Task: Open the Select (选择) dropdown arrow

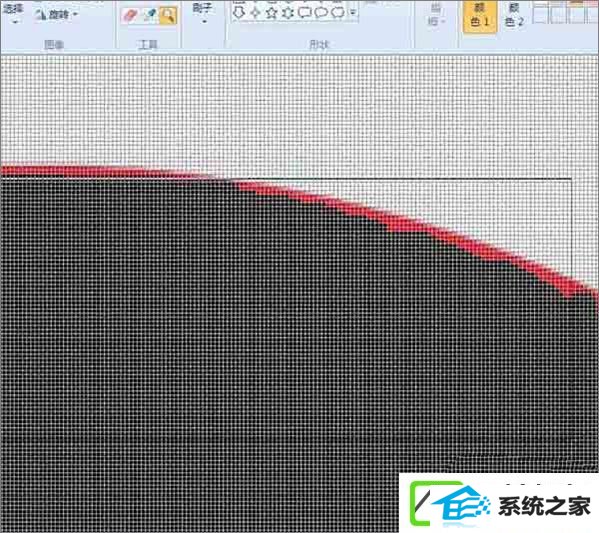Action: (15, 22)
